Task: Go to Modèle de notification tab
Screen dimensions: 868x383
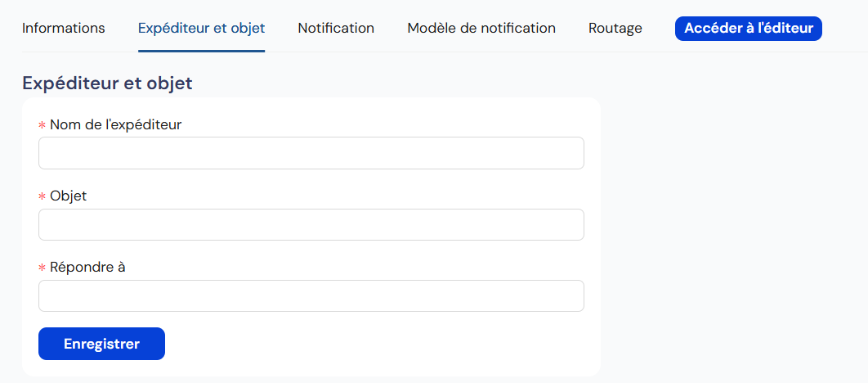Action: (481, 29)
